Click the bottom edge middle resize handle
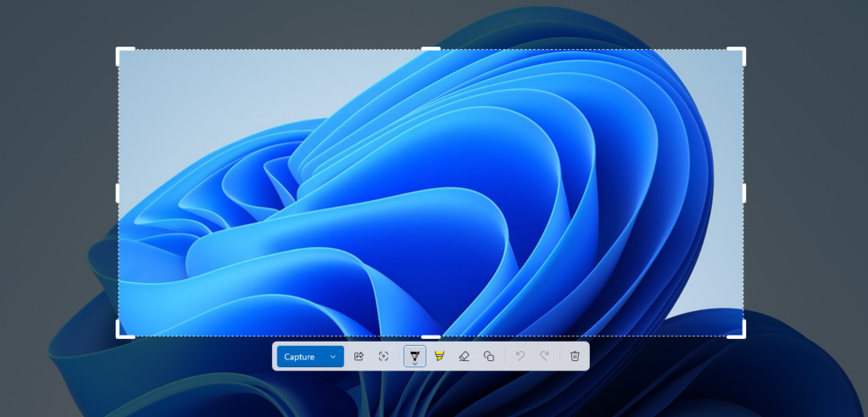The height and width of the screenshot is (417, 868). (x=431, y=336)
